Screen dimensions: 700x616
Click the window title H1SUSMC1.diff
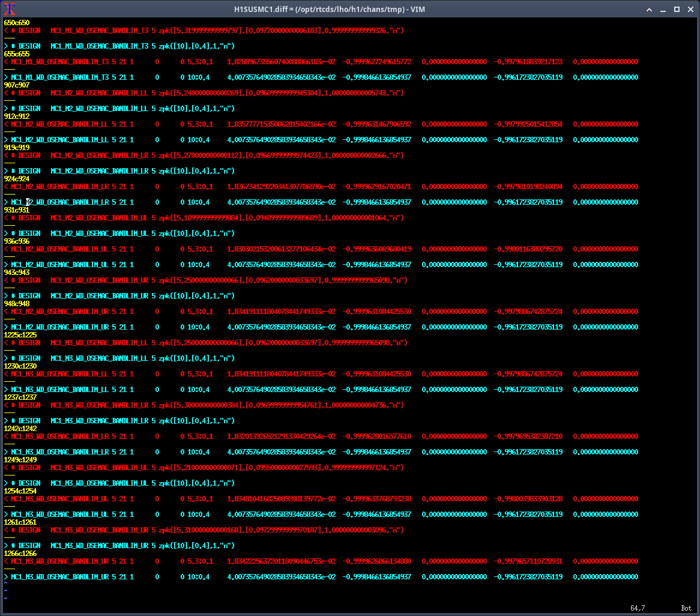[x=330, y=9]
